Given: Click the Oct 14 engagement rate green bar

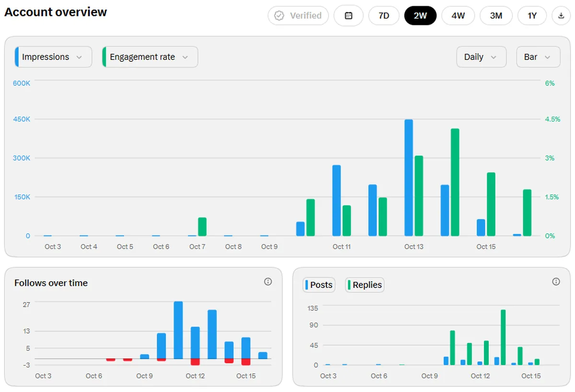Looking at the screenshot, I should pyautogui.click(x=455, y=182).
